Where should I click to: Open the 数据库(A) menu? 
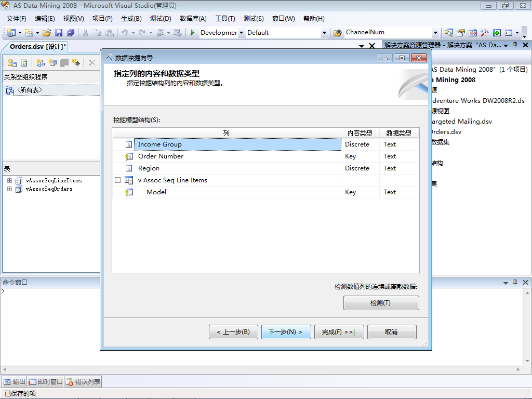click(193, 19)
